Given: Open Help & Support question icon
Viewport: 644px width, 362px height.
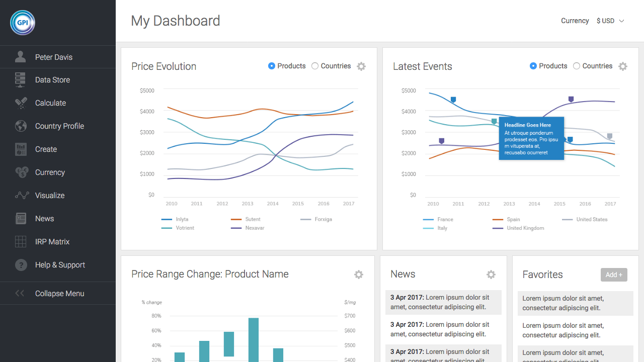Looking at the screenshot, I should pyautogui.click(x=21, y=265).
